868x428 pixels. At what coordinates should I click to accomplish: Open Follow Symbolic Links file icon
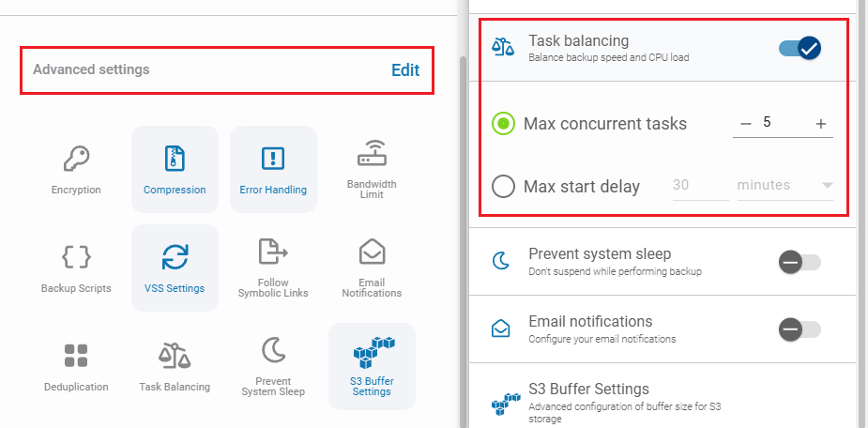tap(273, 252)
